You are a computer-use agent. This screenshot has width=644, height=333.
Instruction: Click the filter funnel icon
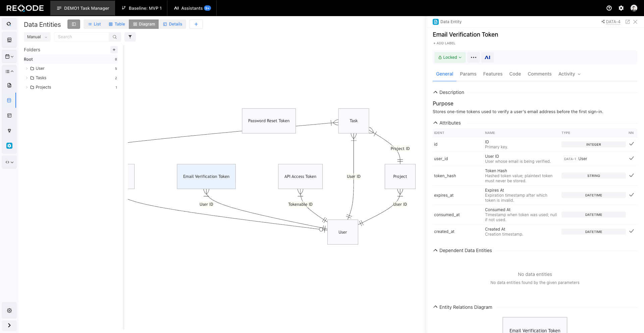tap(130, 37)
